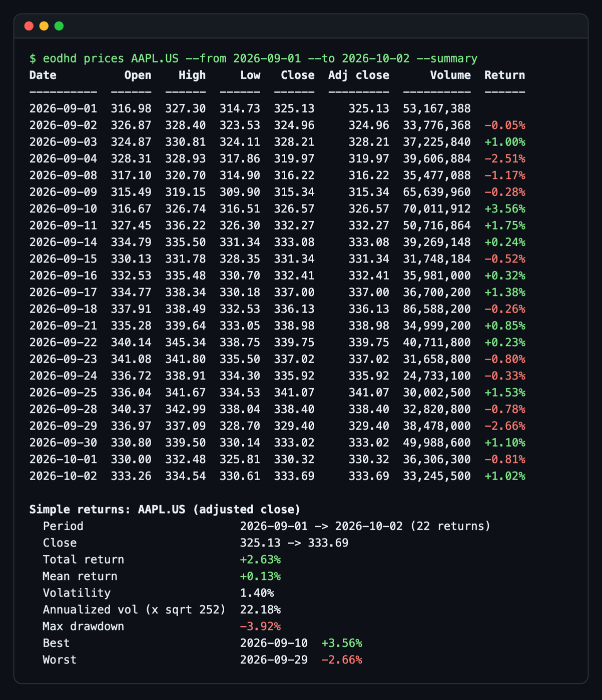
Task: Click the Max drawdown value -3.92%
Action: 260,626
